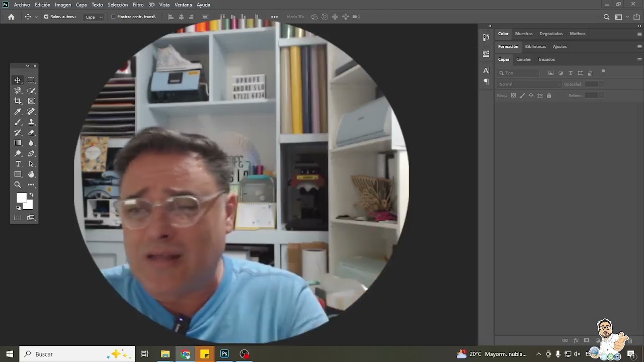Turn layer filtering switch on or off
Viewport: 644px width, 362px height.
pos(603,71)
